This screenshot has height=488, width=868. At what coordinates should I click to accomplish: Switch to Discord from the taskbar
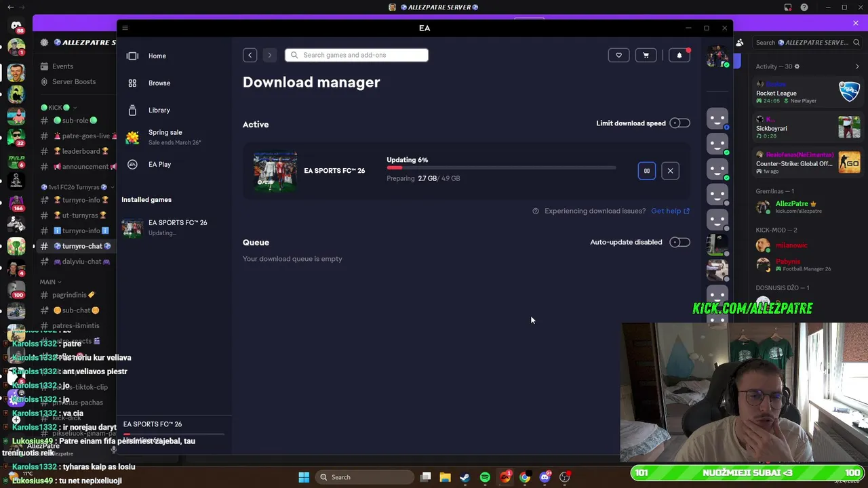click(545, 477)
